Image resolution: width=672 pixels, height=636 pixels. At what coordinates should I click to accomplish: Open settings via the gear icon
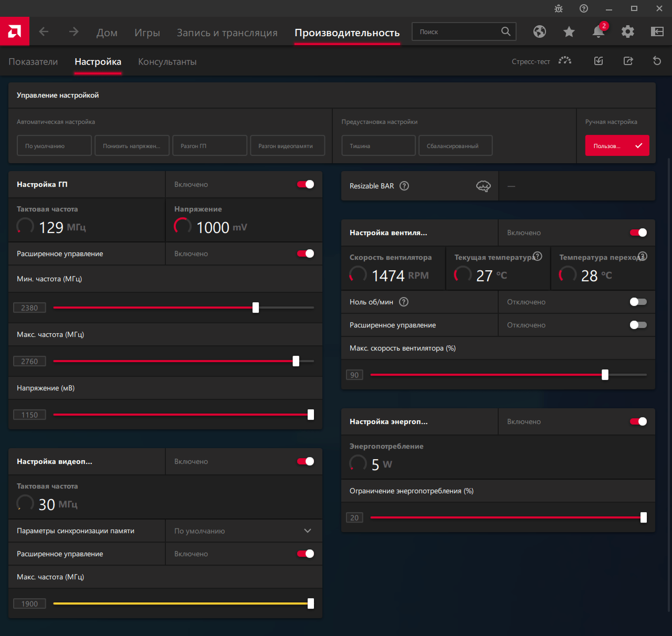(627, 32)
